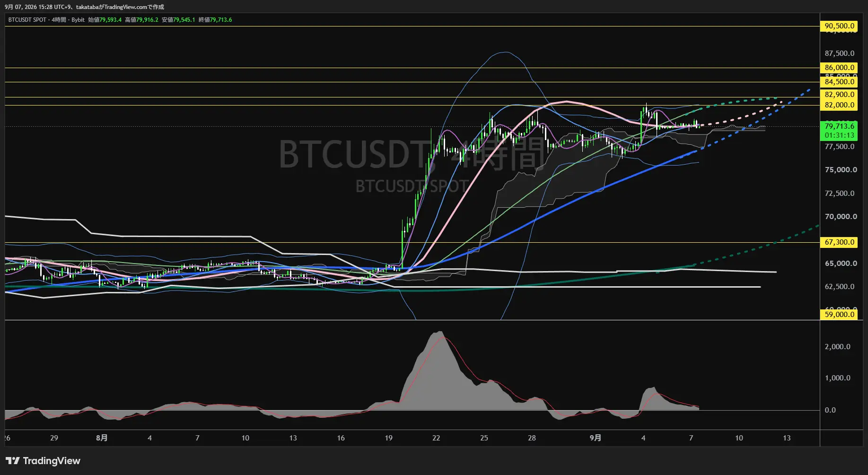
Task: Click the Bybit exchange name in header
Action: pos(78,20)
